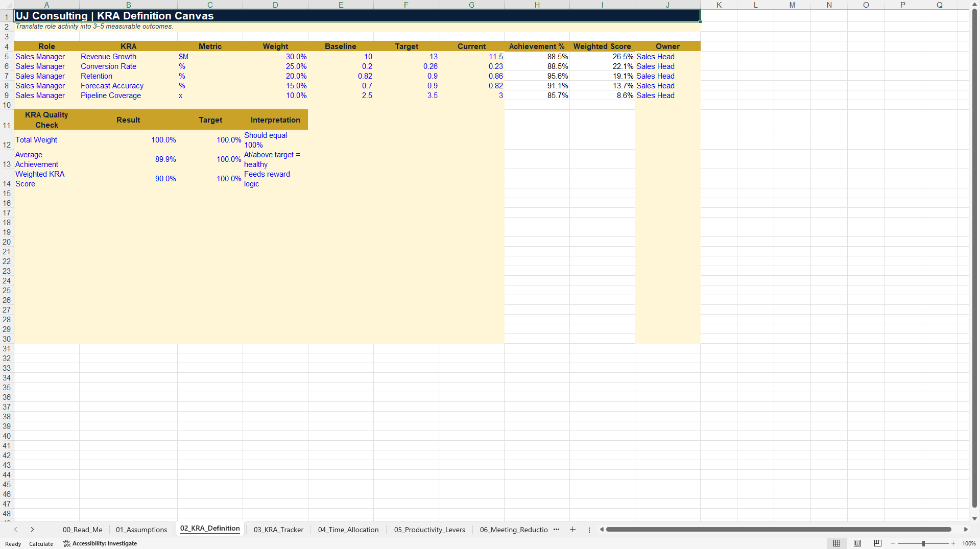Select the '$M' metric cell
980x549 pixels.
point(210,57)
